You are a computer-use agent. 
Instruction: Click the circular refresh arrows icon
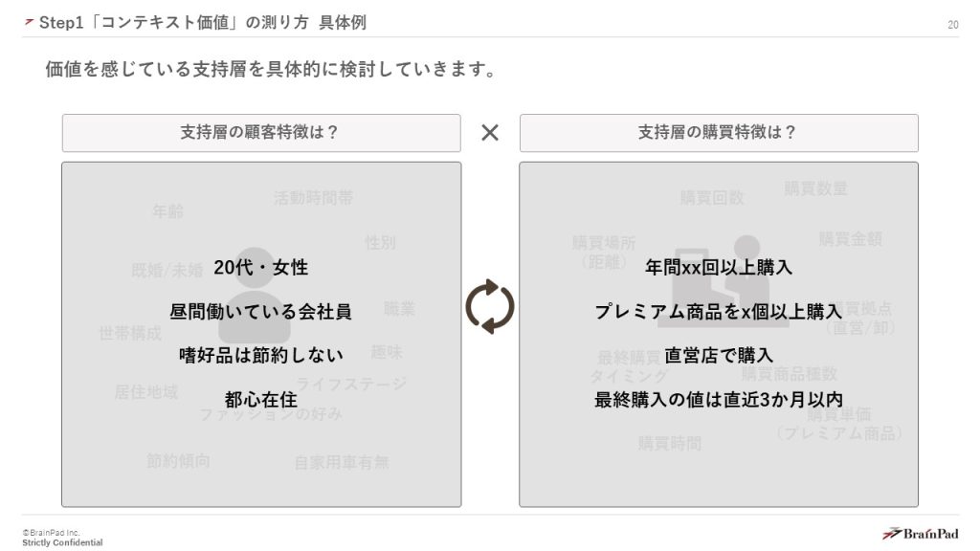pyautogui.click(x=489, y=306)
